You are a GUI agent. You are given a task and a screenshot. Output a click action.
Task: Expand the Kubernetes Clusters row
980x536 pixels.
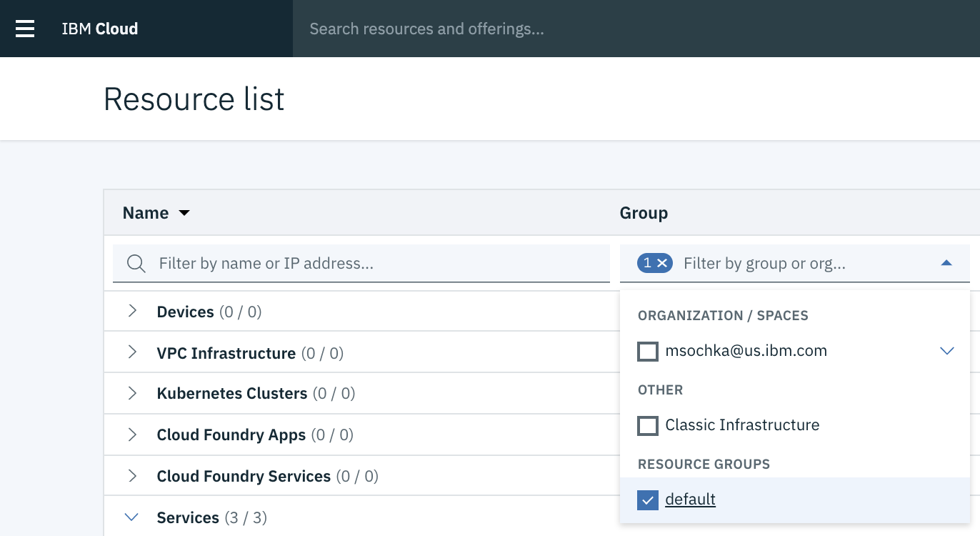pos(132,393)
